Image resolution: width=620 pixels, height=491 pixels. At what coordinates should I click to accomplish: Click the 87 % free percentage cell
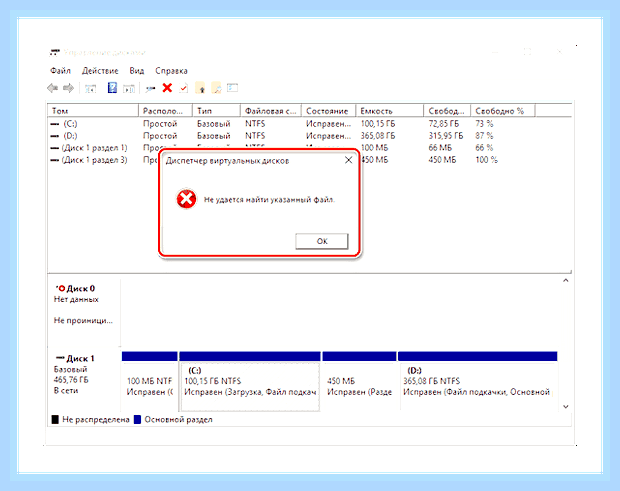coord(484,136)
